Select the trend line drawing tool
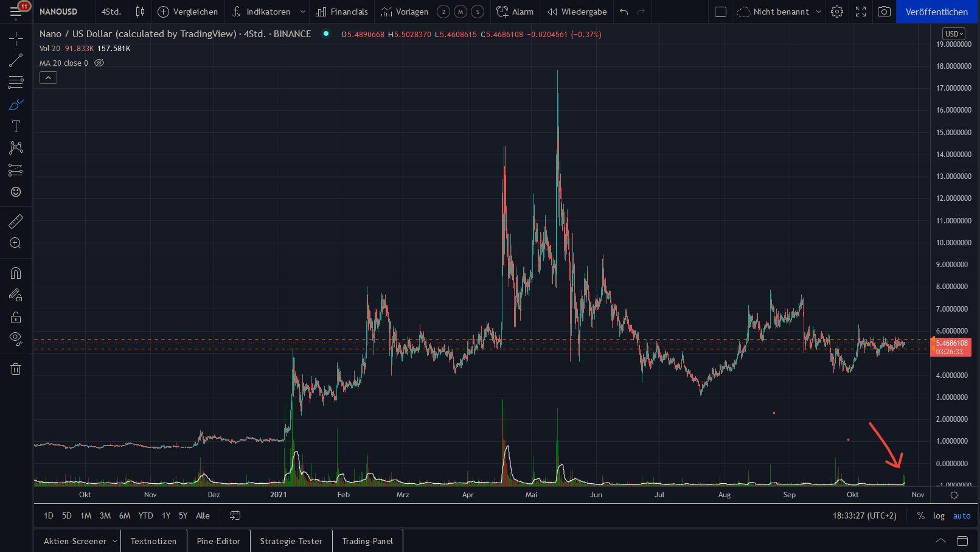 [x=16, y=60]
